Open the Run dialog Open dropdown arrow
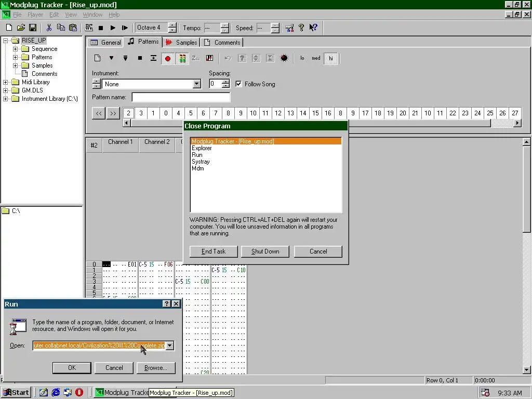This screenshot has width=532, height=399. (x=170, y=345)
